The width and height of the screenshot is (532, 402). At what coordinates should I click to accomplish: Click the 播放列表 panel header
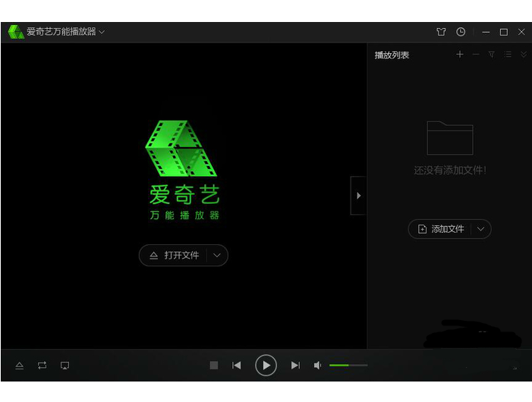click(392, 55)
